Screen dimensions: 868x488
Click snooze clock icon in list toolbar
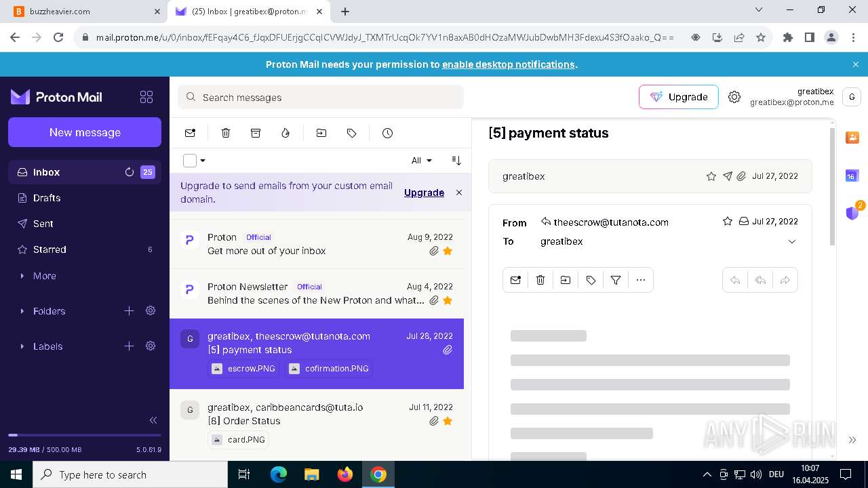pyautogui.click(x=387, y=133)
